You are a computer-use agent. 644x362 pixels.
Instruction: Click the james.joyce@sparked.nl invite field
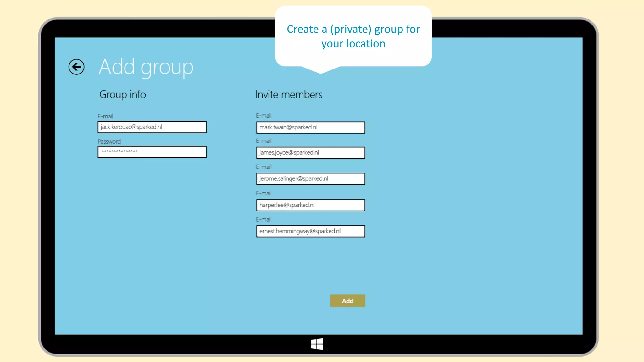(x=311, y=152)
